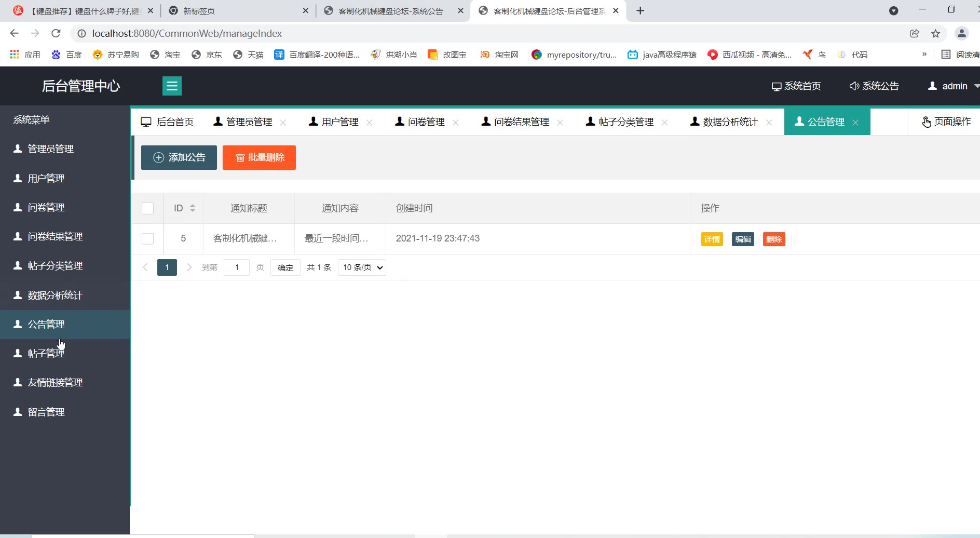Toggle the select-all checkbox in table header
980x538 pixels.
[x=148, y=208]
